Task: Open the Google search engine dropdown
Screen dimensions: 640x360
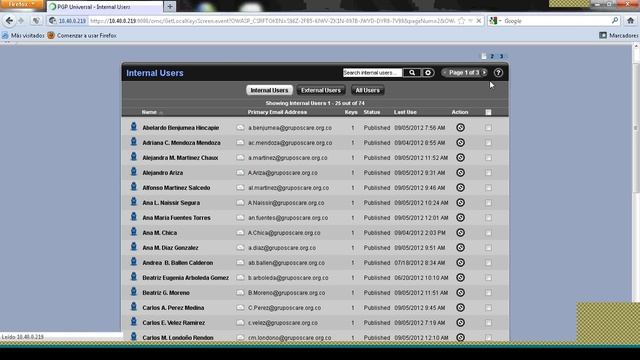Action: (x=495, y=21)
